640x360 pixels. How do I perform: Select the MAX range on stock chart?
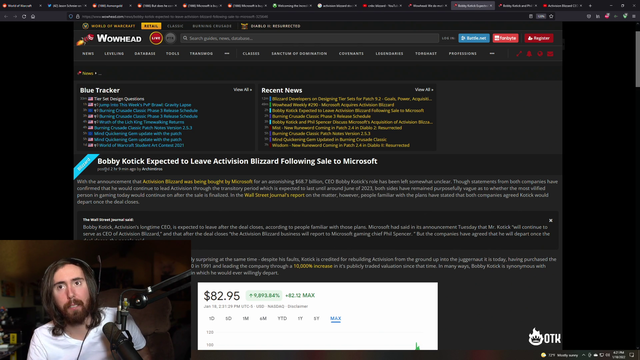336,318
